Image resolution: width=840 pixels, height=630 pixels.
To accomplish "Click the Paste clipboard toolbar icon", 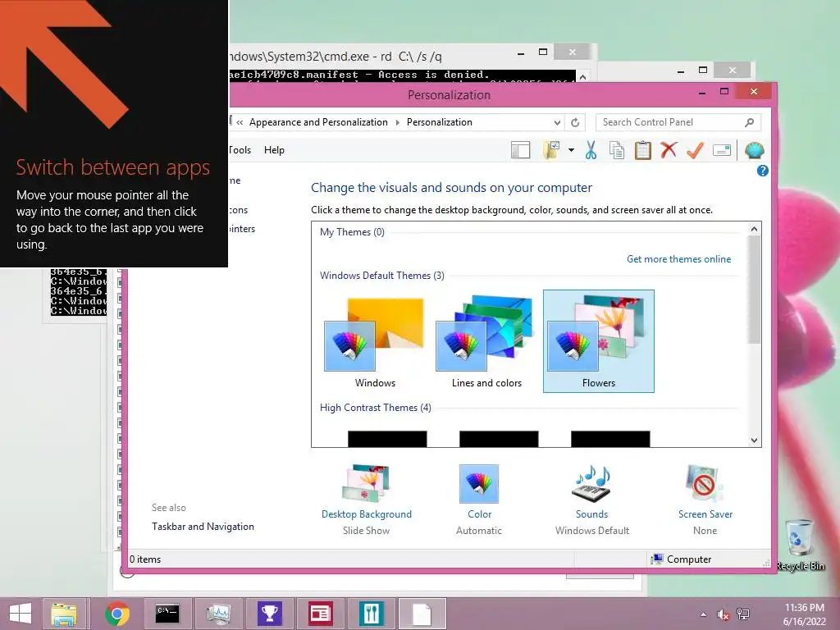I will [643, 151].
